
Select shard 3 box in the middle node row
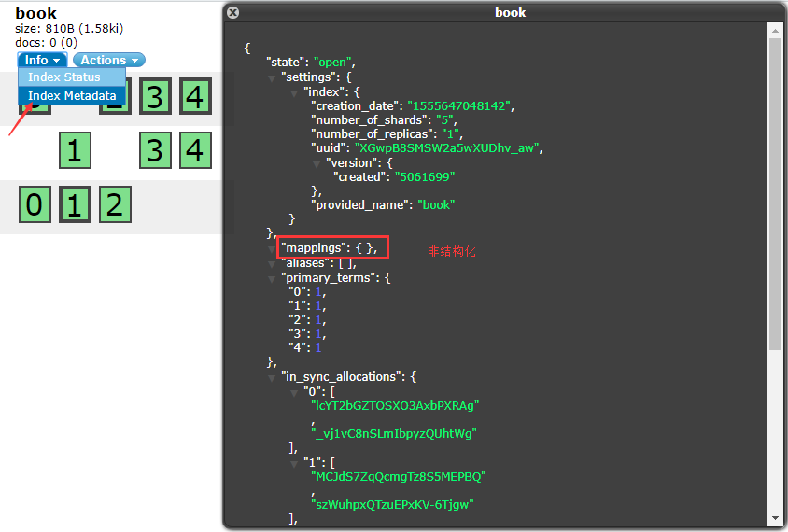click(155, 150)
